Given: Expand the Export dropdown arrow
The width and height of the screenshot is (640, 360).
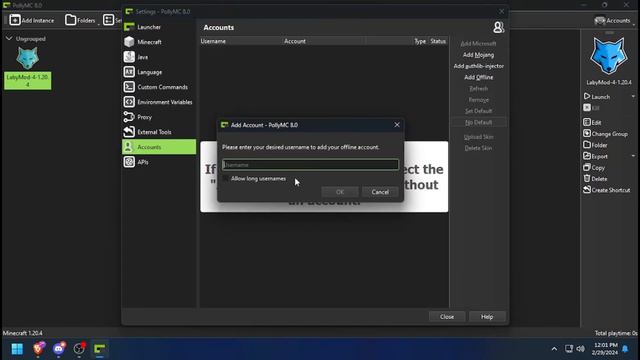Looking at the screenshot, I should (633, 156).
